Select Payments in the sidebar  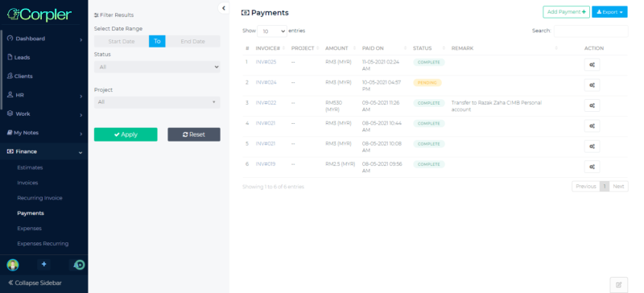click(31, 213)
